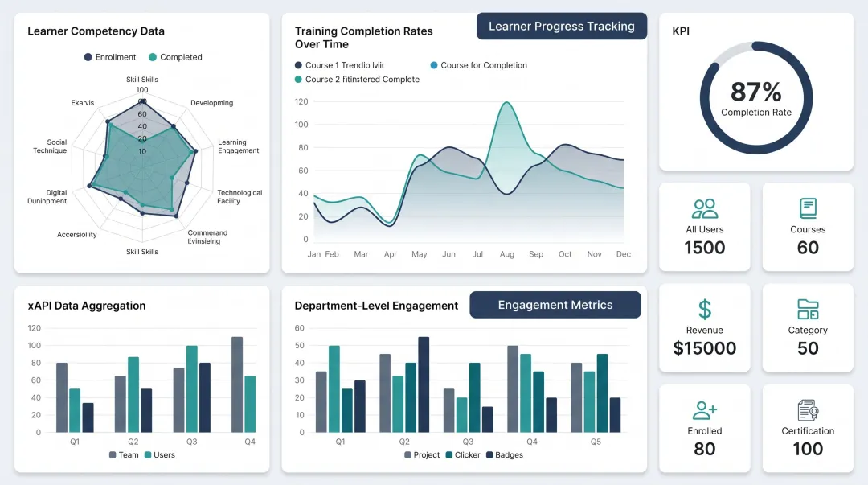Screen dimensions: 868x485
Task: Toggle Course 2 Complete legend marker
Action: tap(298, 80)
